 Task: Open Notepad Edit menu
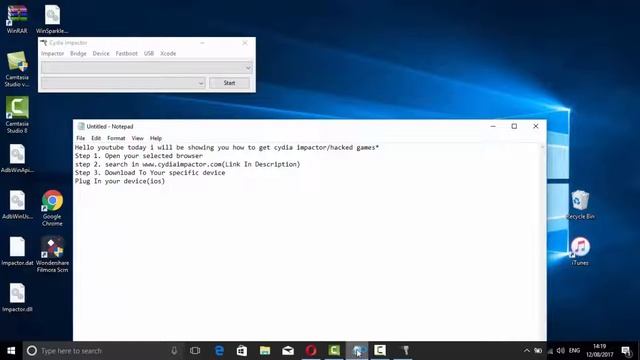[96, 138]
